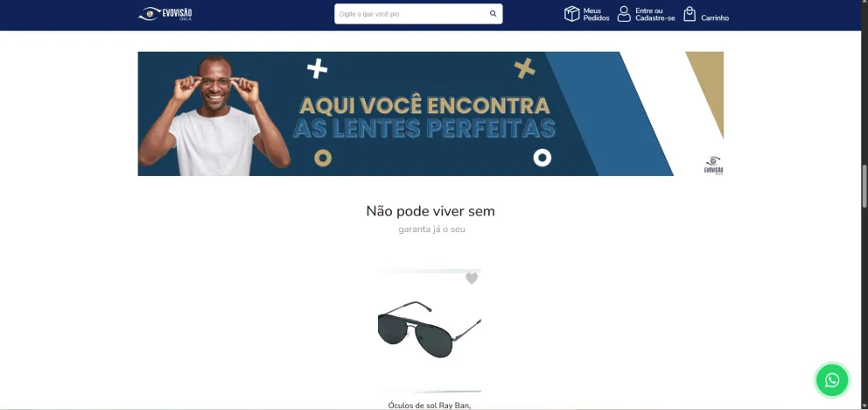
Task: Click the 'Não pode viver sem' heading
Action: coord(430,211)
